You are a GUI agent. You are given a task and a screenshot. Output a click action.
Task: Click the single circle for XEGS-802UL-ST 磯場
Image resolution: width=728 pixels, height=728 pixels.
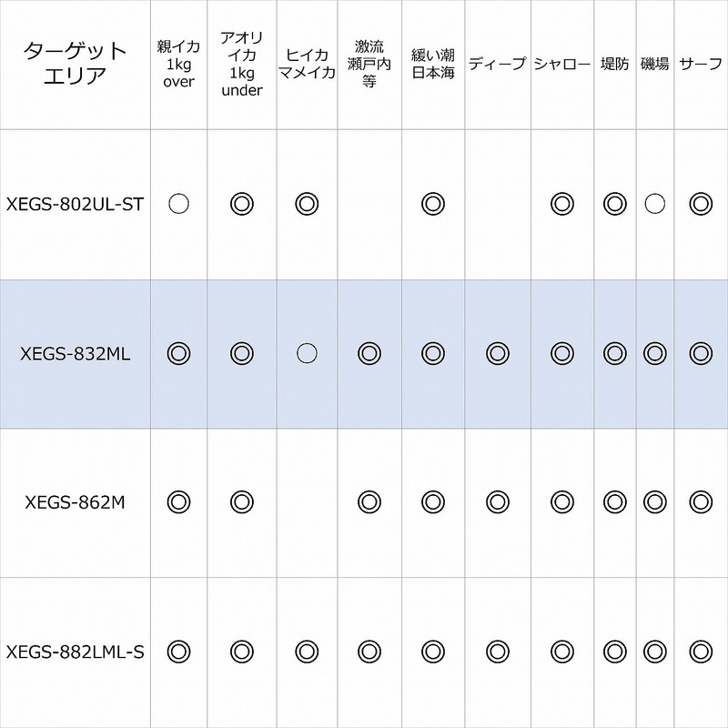pyautogui.click(x=652, y=204)
